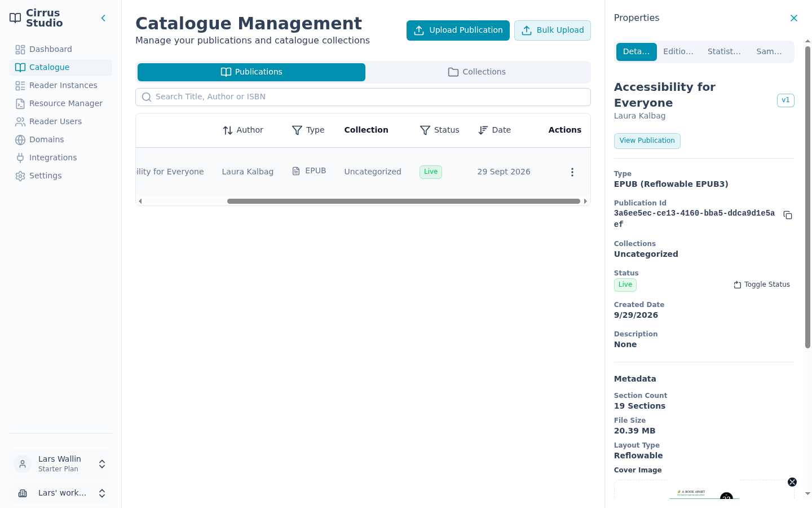The image size is (812, 508).
Task: Click the Properties panel vertical scrollbar
Action: tap(807, 198)
